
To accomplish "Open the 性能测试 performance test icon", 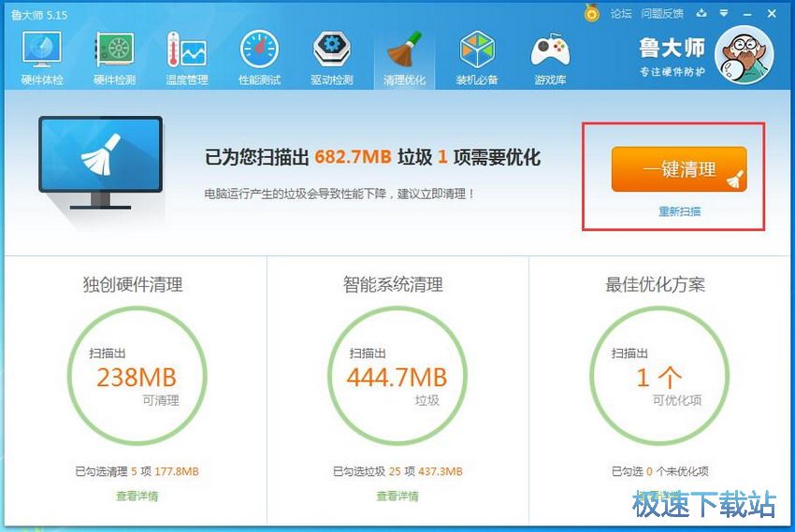I will 259,57.
